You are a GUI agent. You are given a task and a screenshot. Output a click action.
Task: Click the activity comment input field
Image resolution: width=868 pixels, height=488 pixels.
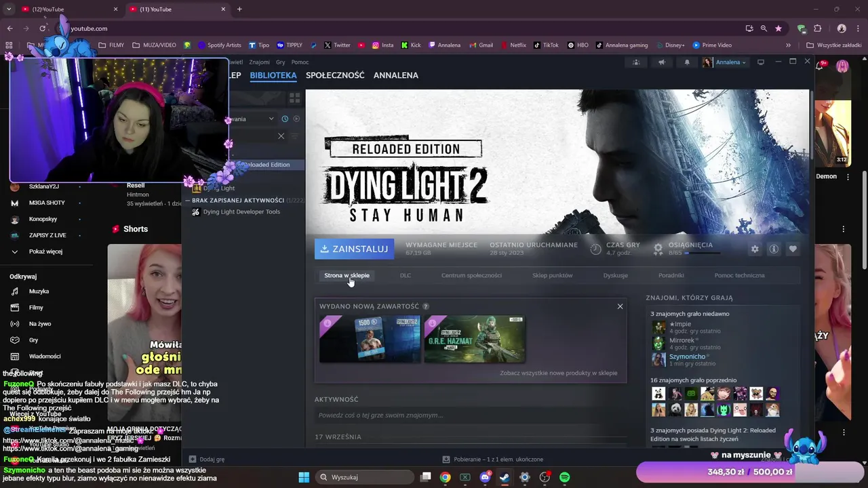coord(471,415)
